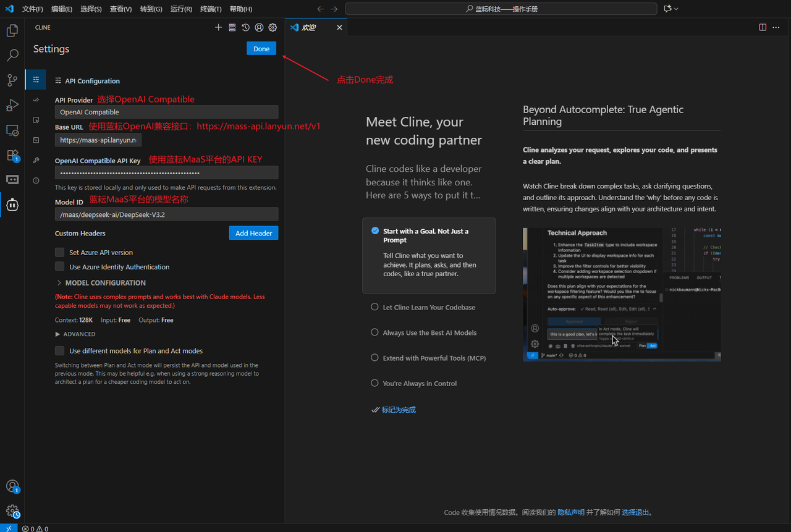Expand the ADVANCED section
This screenshot has height=532, width=791.
pyautogui.click(x=75, y=334)
